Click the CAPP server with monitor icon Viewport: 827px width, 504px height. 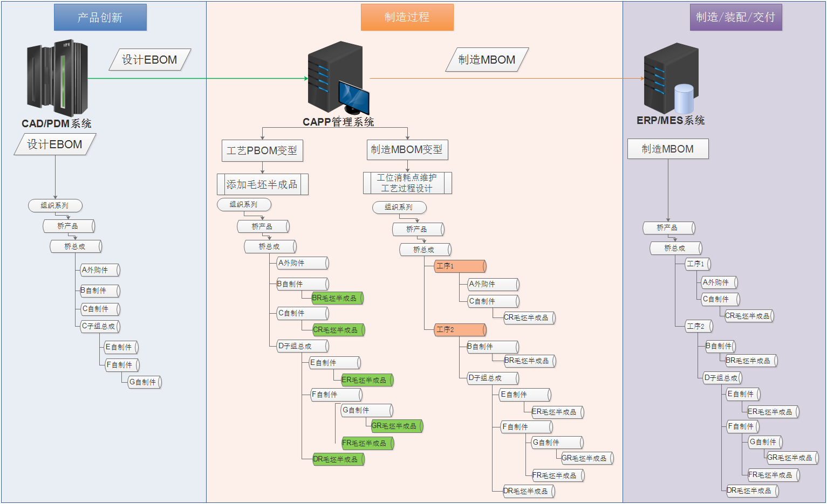tap(337, 78)
